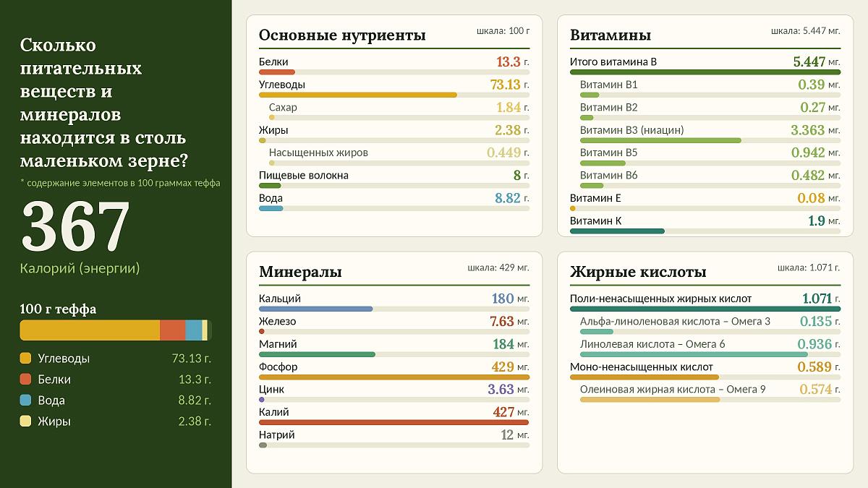Click the Моно-ненасыщенных кислот label
This screenshot has width=868, height=488.
click(x=642, y=367)
